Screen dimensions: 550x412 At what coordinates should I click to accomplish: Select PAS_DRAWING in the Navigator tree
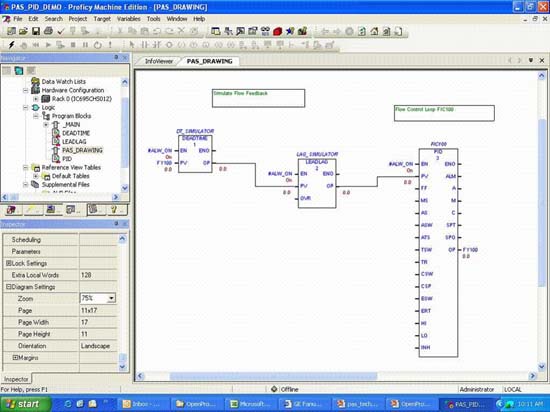[x=82, y=150]
